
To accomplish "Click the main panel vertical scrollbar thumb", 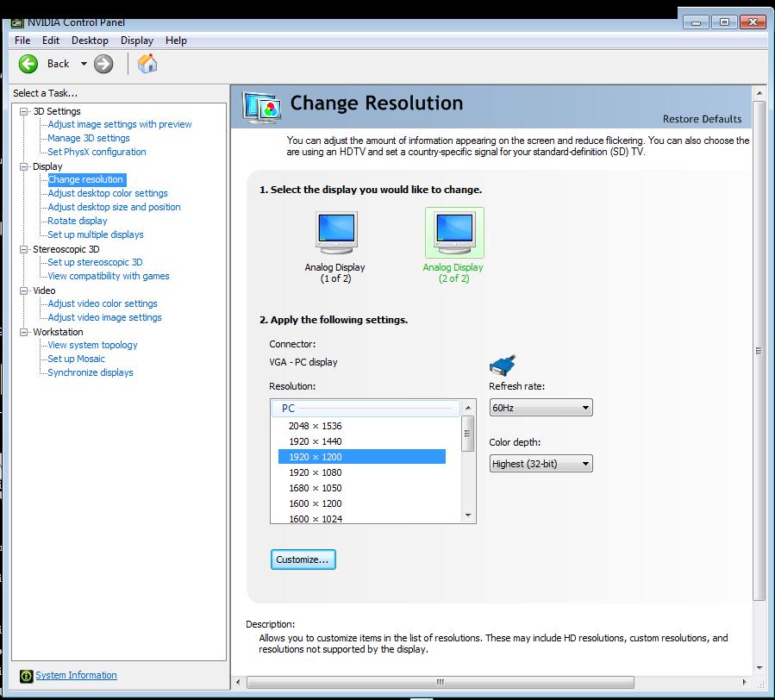I will 759,351.
